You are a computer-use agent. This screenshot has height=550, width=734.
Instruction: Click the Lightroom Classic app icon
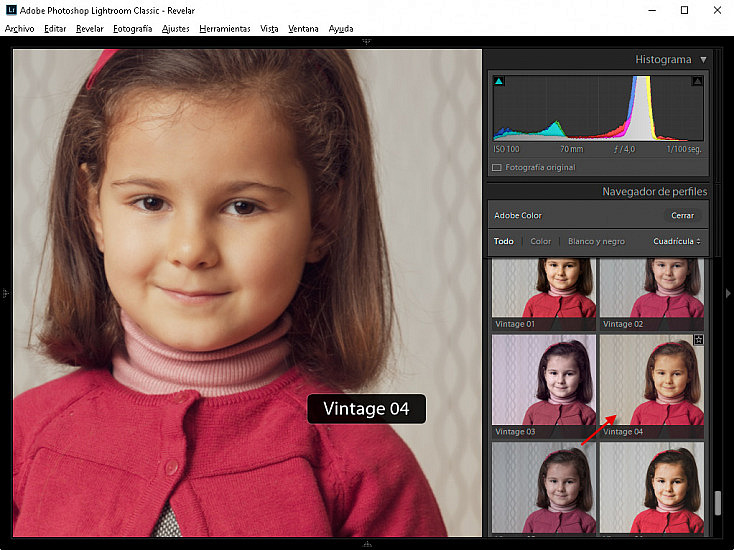[11, 10]
